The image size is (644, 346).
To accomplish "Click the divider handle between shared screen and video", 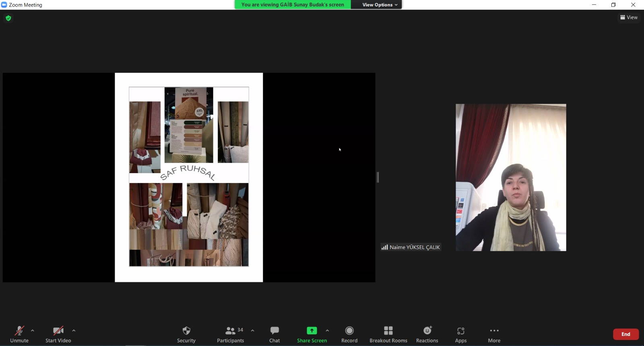I will pyautogui.click(x=378, y=177).
